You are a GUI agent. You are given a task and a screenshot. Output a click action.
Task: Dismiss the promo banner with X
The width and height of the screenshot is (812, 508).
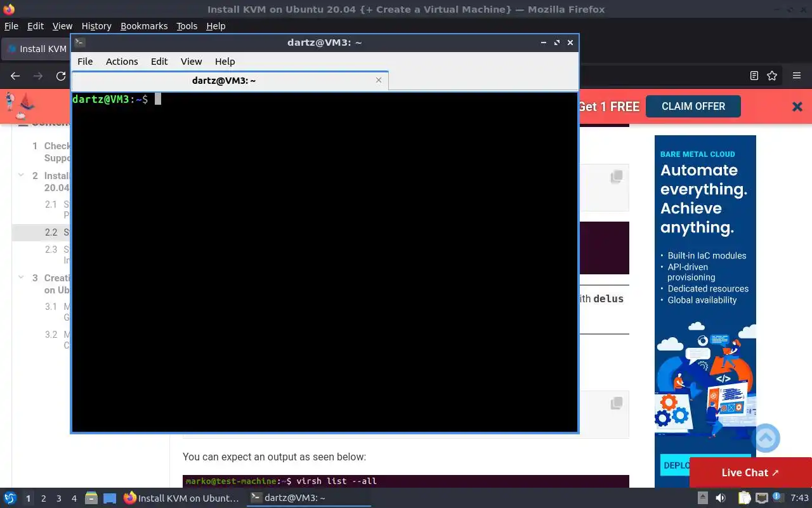pyautogui.click(x=797, y=107)
